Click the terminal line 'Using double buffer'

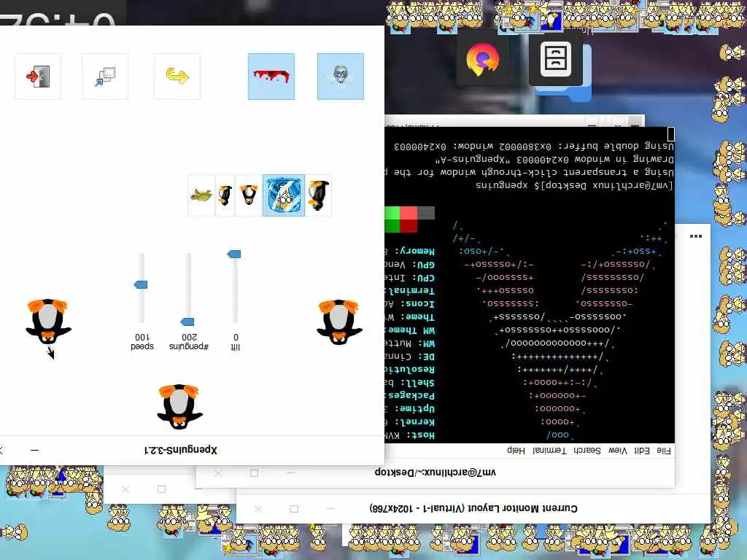533,146
